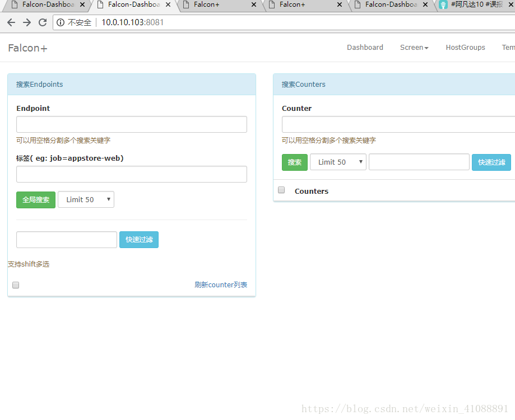Image resolution: width=515 pixels, height=420 pixels.
Task: Go back with the browser back arrow
Action: (x=11, y=22)
